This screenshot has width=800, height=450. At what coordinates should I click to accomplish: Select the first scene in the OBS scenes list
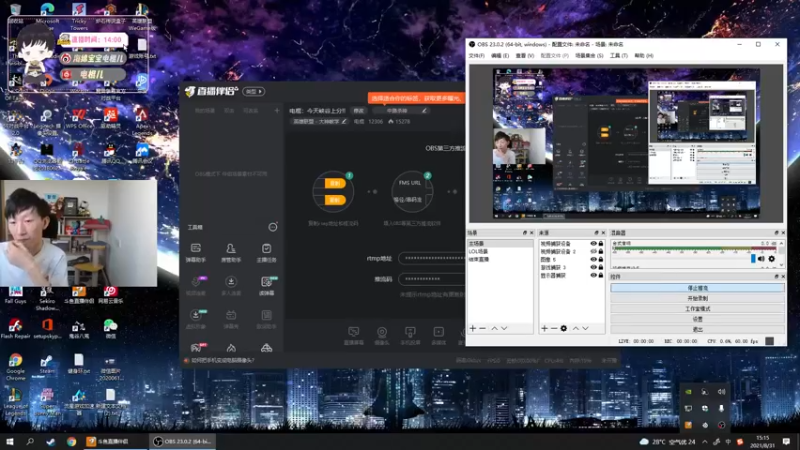coord(500,243)
